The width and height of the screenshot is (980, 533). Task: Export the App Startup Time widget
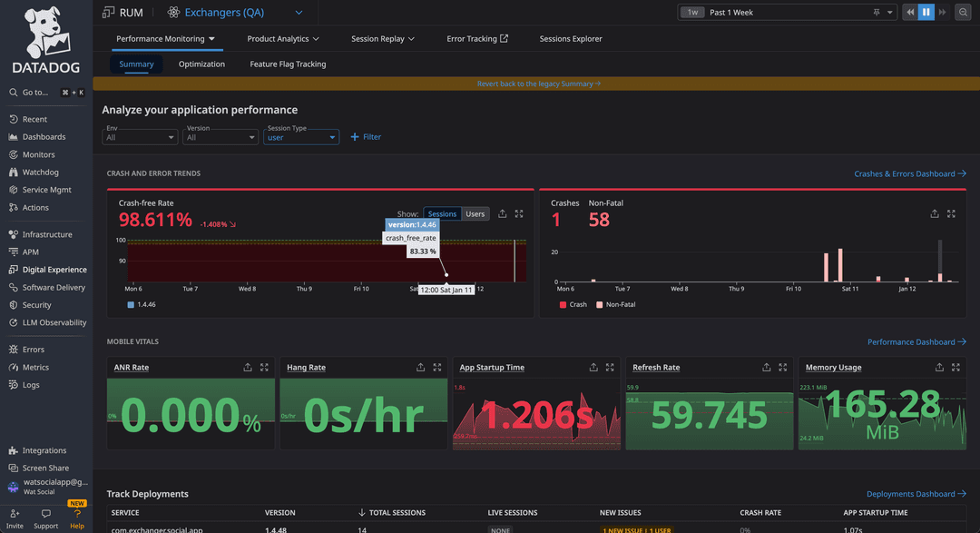[593, 367]
